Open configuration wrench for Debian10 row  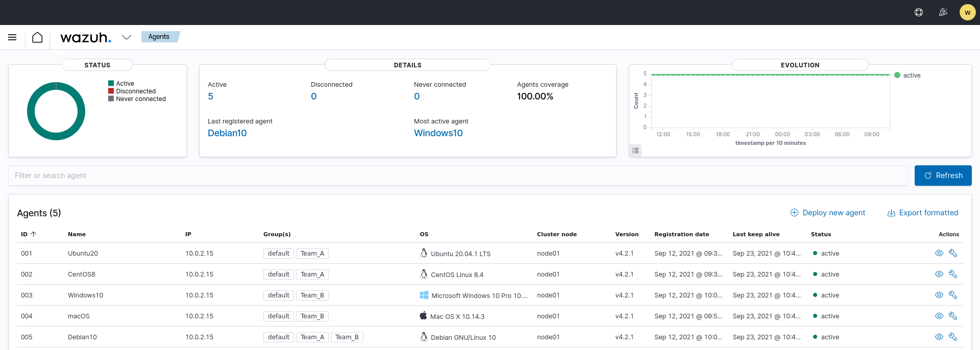pos(952,337)
